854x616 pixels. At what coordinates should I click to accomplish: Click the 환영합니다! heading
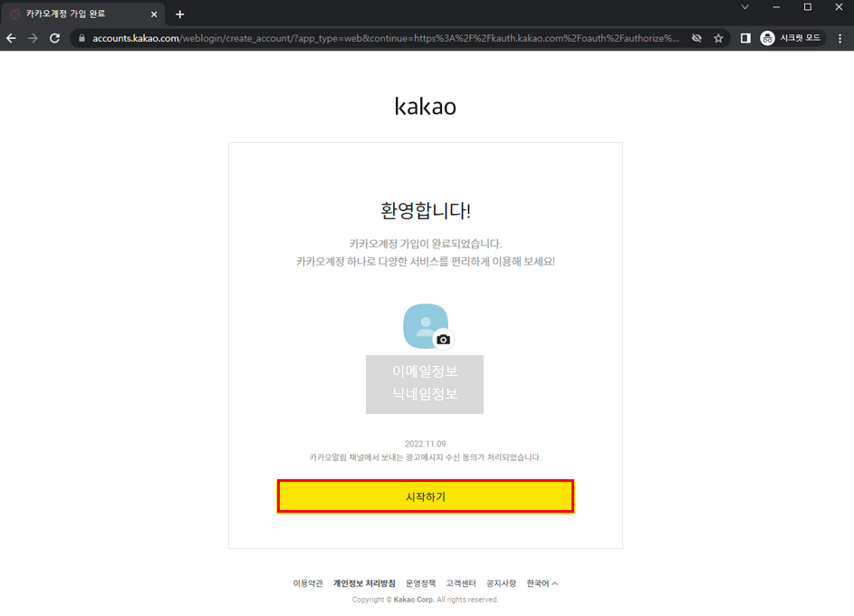pos(426,211)
